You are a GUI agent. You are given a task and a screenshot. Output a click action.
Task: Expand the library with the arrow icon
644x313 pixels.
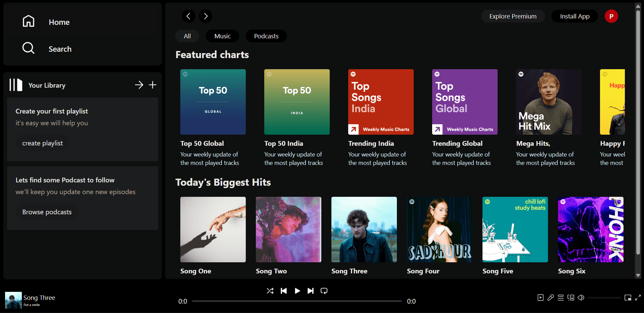pyautogui.click(x=139, y=85)
